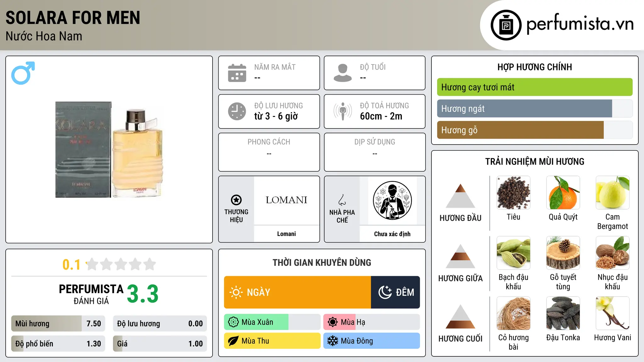Open the Gỗ tuyết tùng note image
Image resolution: width=644 pixels, height=362 pixels.
563,253
